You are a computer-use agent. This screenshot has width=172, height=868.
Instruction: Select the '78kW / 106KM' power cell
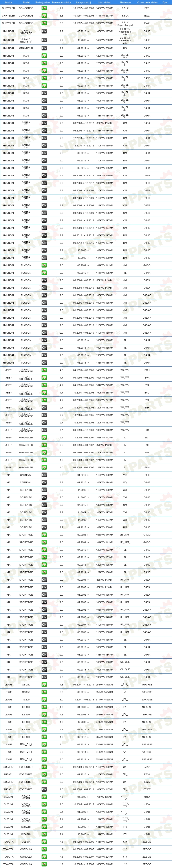point(104,797)
